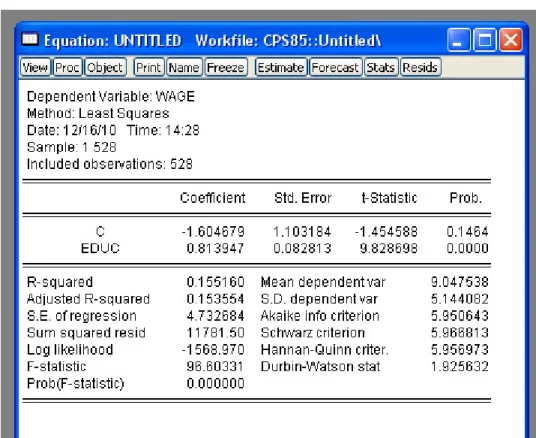Click the Name button
536x438 pixels.
pos(184,67)
